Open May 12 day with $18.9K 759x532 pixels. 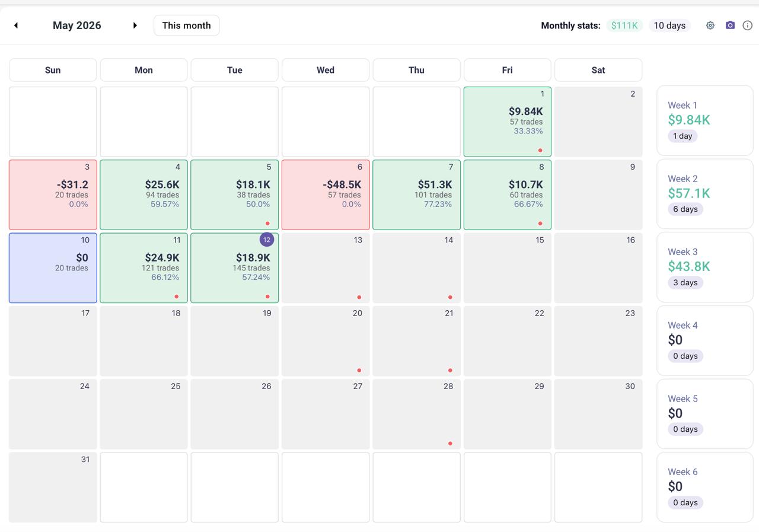(x=235, y=267)
